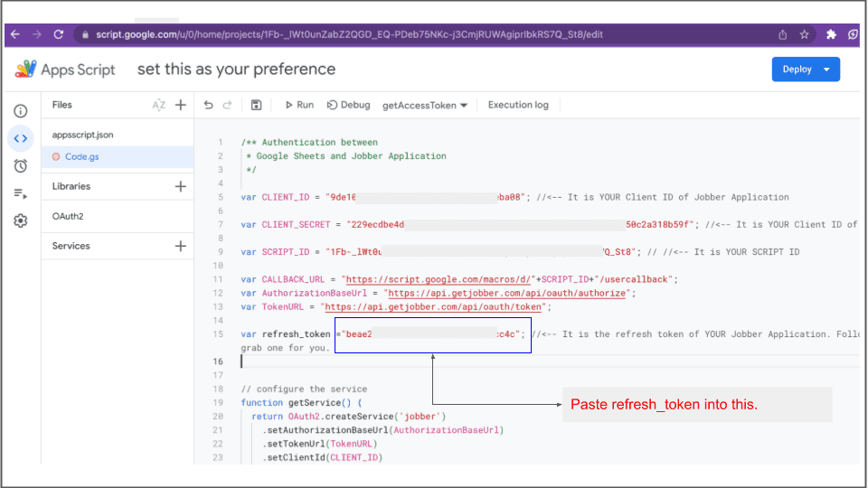Add a library using Libraries plus button

tap(181, 186)
